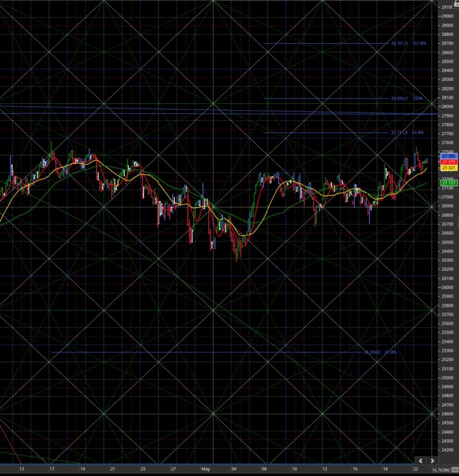Image resolution: width=459 pixels, height=476 pixels.
Task: Select the blue 27.385 price tag
Action: [x=449, y=156]
